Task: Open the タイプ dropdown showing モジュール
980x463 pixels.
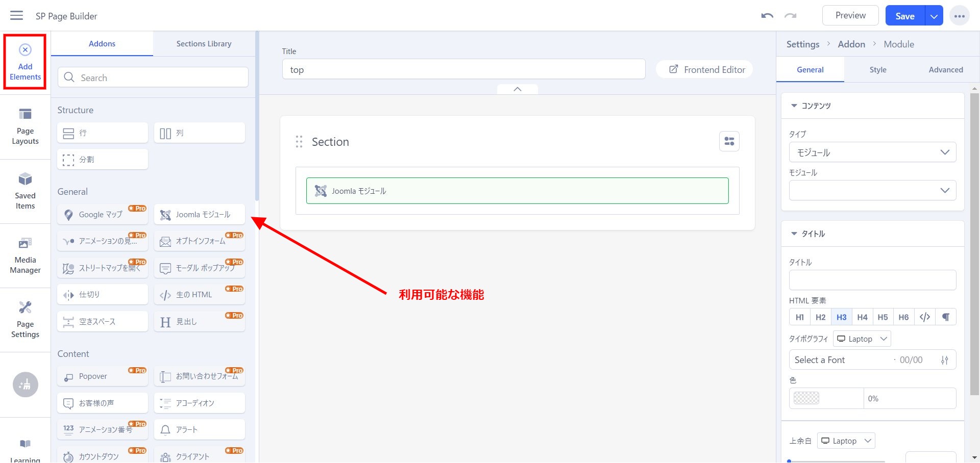Action: [872, 152]
